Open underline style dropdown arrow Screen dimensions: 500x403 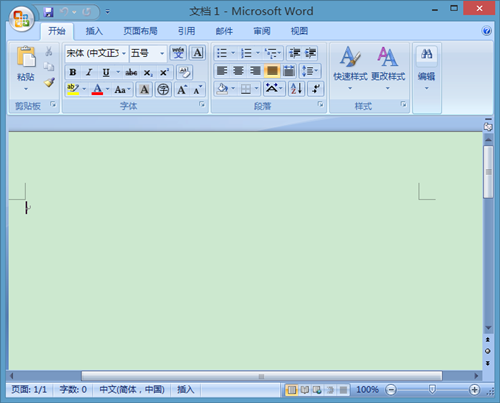(x=118, y=72)
